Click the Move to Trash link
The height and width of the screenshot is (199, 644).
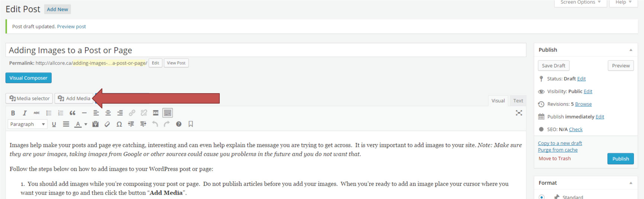point(554,158)
